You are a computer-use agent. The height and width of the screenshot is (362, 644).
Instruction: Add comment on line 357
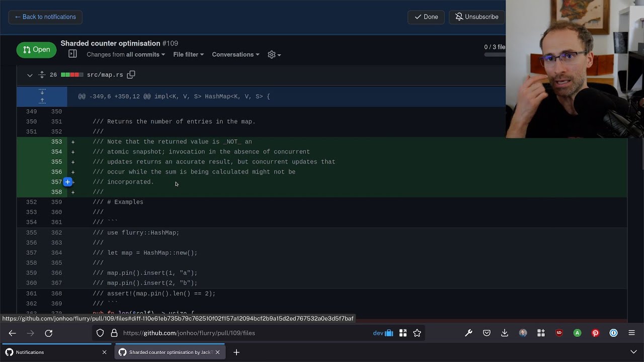(67, 182)
